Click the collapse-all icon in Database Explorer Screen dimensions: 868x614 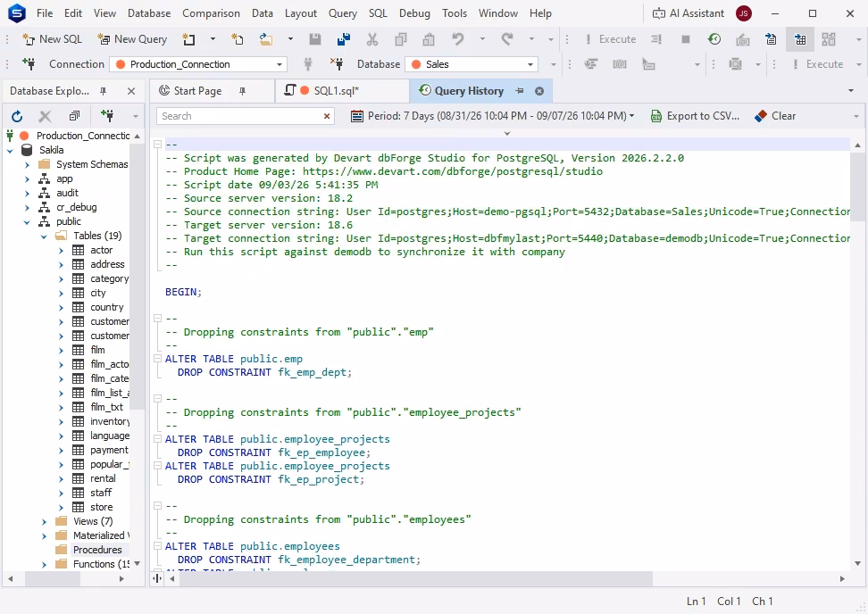[x=74, y=116]
